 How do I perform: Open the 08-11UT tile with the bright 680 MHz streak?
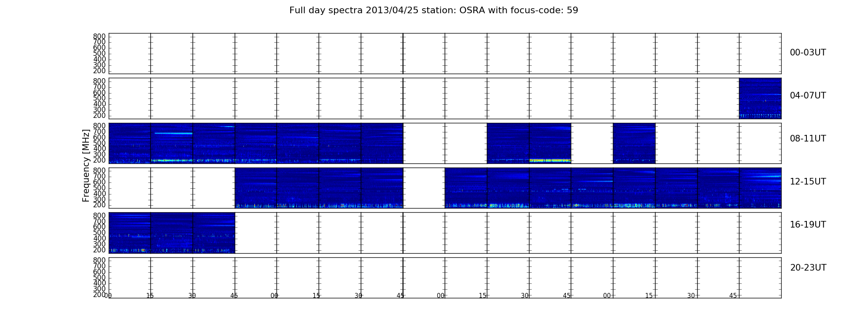pos(172,143)
